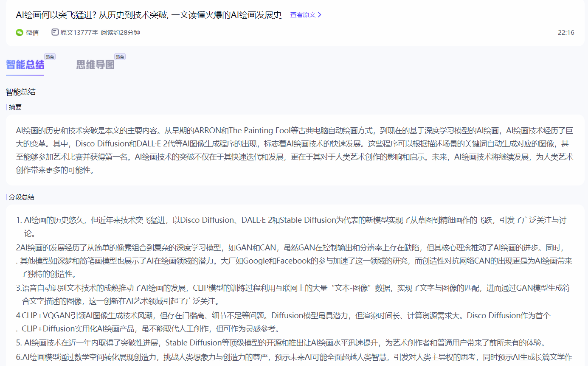Click the summary paragraph mentioning The Painting Fool

pos(294,150)
